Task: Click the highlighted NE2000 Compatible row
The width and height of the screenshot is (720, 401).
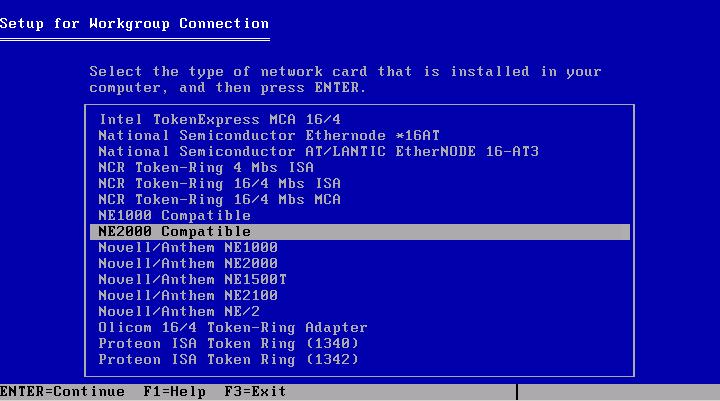Action: [x=360, y=232]
